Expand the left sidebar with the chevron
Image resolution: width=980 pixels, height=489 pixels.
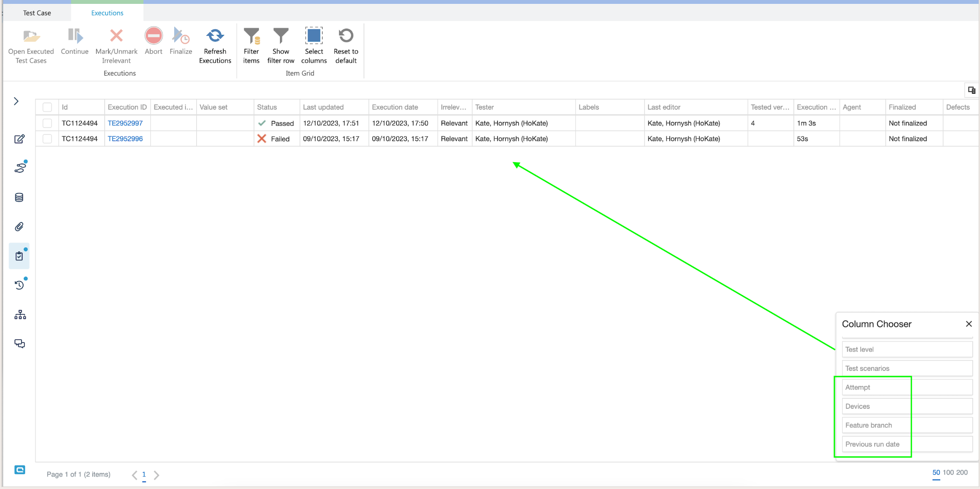coord(16,101)
